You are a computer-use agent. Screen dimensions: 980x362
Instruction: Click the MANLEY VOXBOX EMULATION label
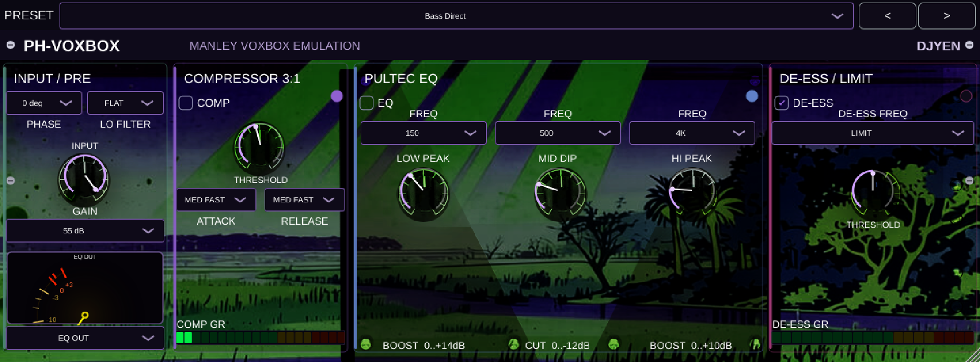click(x=275, y=46)
